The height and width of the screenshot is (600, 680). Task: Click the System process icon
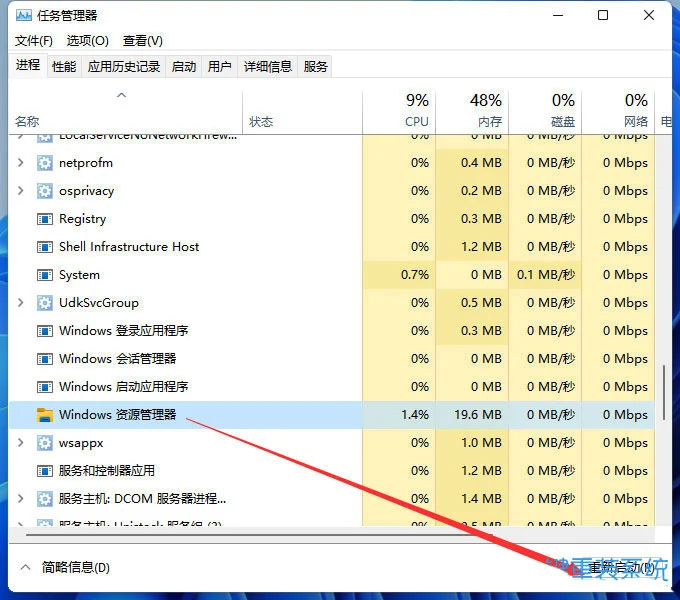click(45, 275)
